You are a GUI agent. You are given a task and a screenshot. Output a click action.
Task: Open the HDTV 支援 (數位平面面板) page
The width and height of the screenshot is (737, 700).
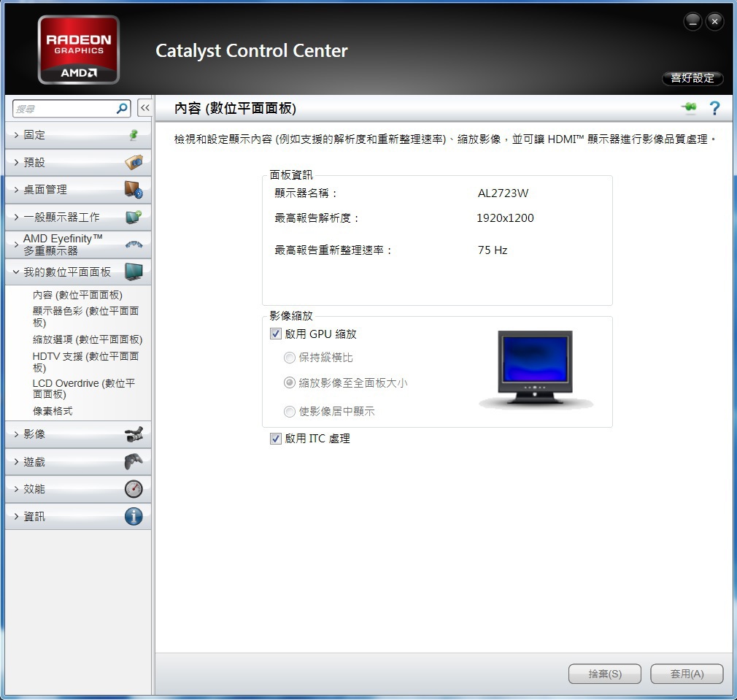pyautogui.click(x=85, y=361)
